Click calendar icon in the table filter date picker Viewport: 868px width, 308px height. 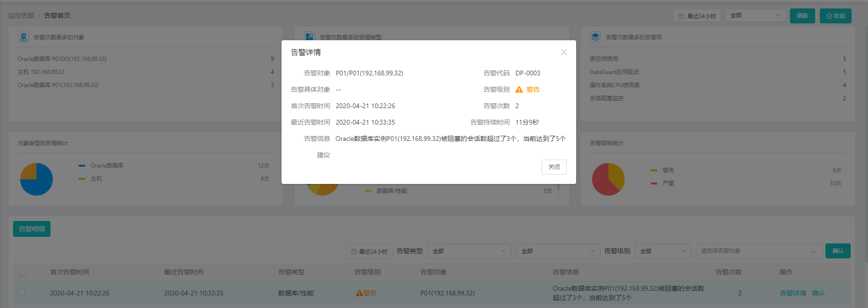(354, 251)
